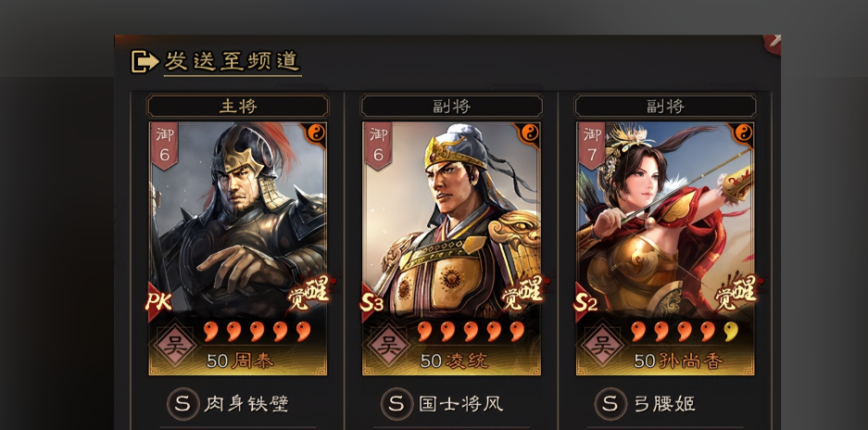The height and width of the screenshot is (430, 868).
Task: Click the 吴 faction emblem on 凌统 card
Action: click(388, 346)
